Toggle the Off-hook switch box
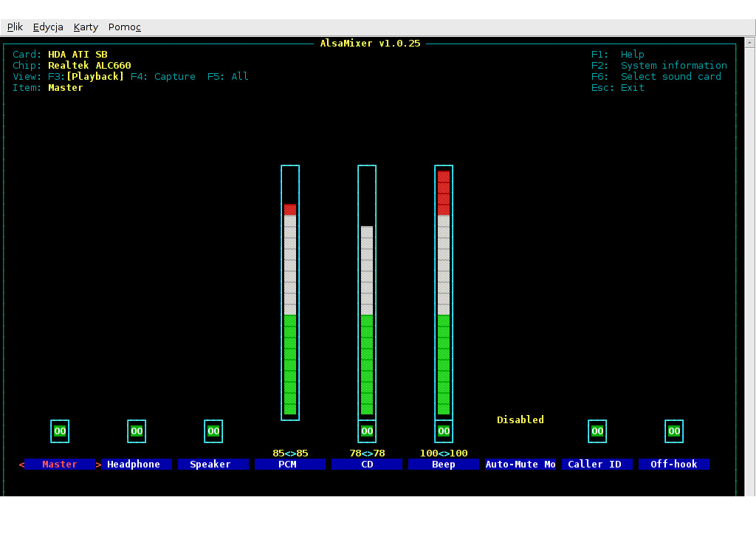756x548 pixels. pyautogui.click(x=674, y=431)
